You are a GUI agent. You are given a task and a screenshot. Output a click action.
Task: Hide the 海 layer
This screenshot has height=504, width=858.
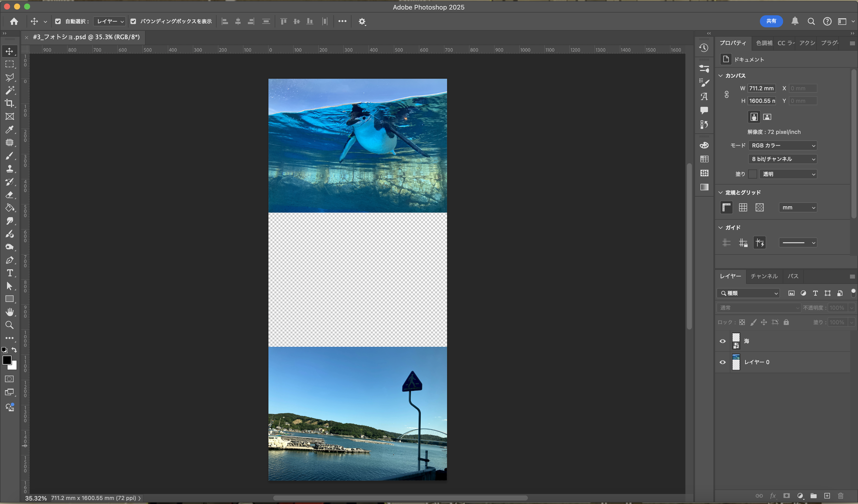[723, 341]
